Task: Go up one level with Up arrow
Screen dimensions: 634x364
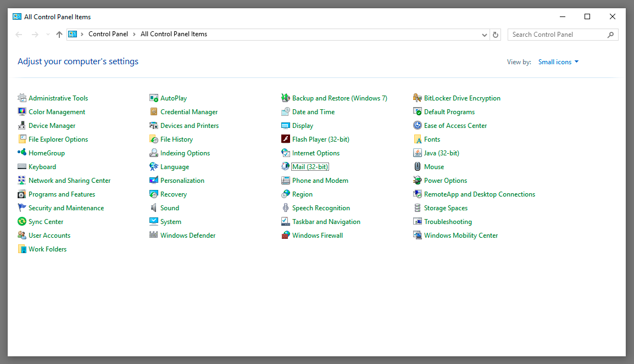Action: [x=59, y=35]
